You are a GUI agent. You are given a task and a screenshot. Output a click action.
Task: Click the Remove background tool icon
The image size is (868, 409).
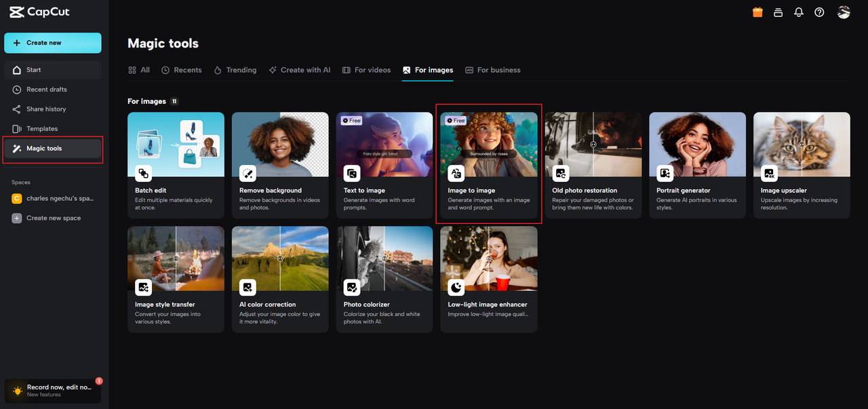(x=248, y=174)
